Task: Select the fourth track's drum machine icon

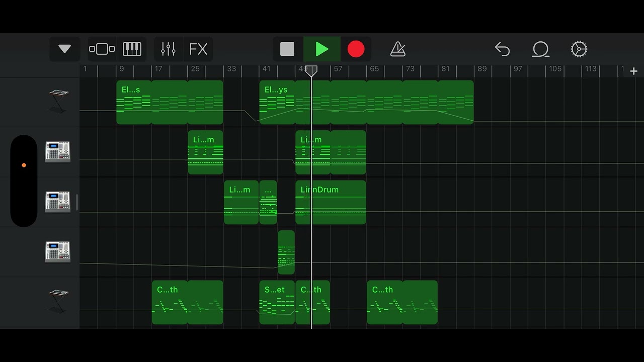Action: (58, 252)
